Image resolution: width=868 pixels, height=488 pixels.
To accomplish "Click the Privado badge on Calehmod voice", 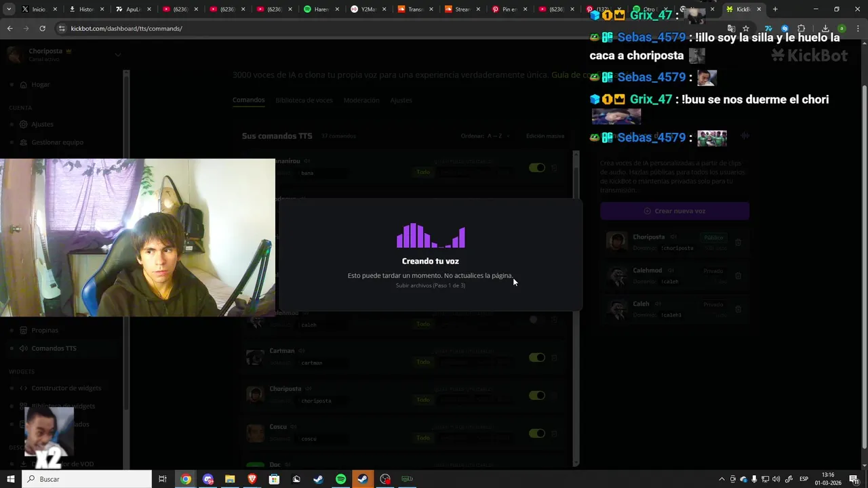I will click(x=713, y=271).
